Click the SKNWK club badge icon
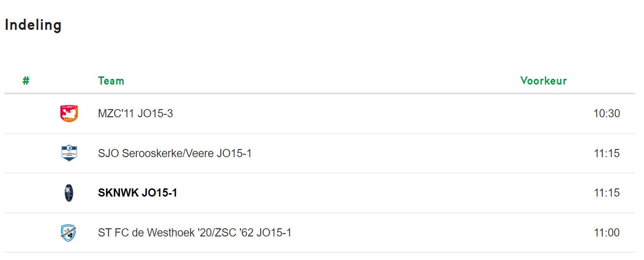This screenshot has width=644, height=260. coord(69,193)
